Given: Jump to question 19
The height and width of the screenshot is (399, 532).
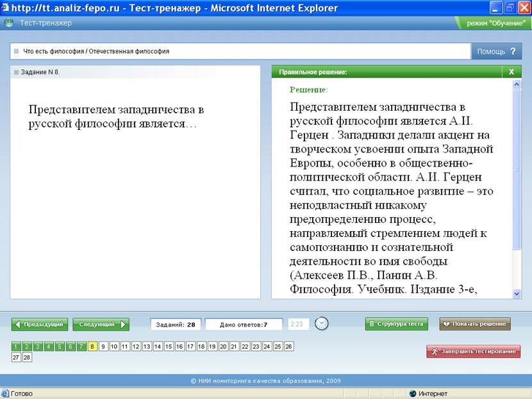Looking at the screenshot, I should (x=212, y=346).
